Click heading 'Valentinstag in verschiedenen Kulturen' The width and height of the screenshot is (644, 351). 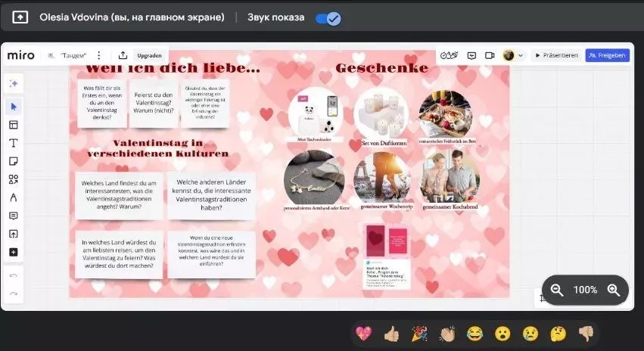pos(158,148)
